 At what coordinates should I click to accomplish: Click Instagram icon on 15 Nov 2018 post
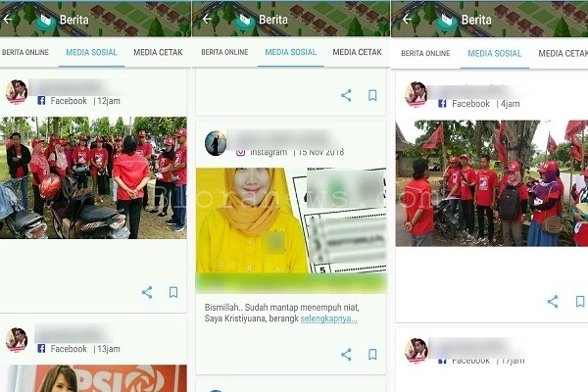point(241,152)
